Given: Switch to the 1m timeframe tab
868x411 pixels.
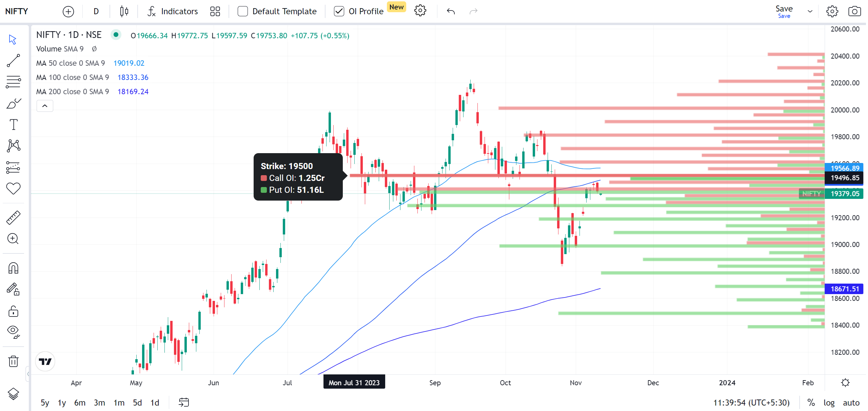Looking at the screenshot, I should point(118,402).
